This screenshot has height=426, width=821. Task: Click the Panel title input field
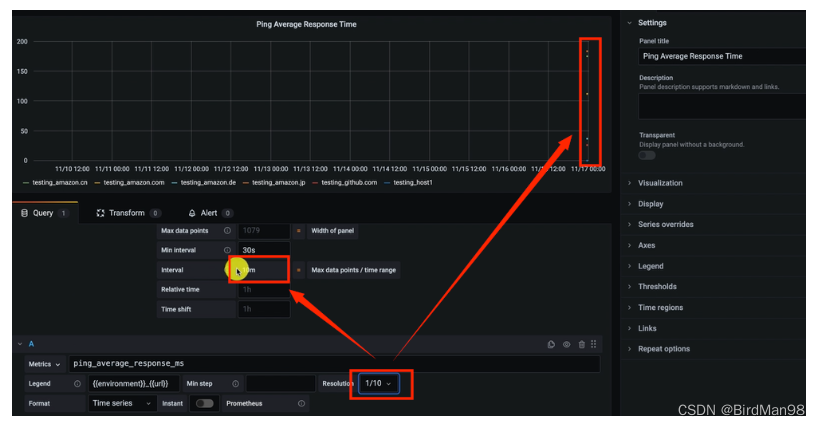coord(722,56)
